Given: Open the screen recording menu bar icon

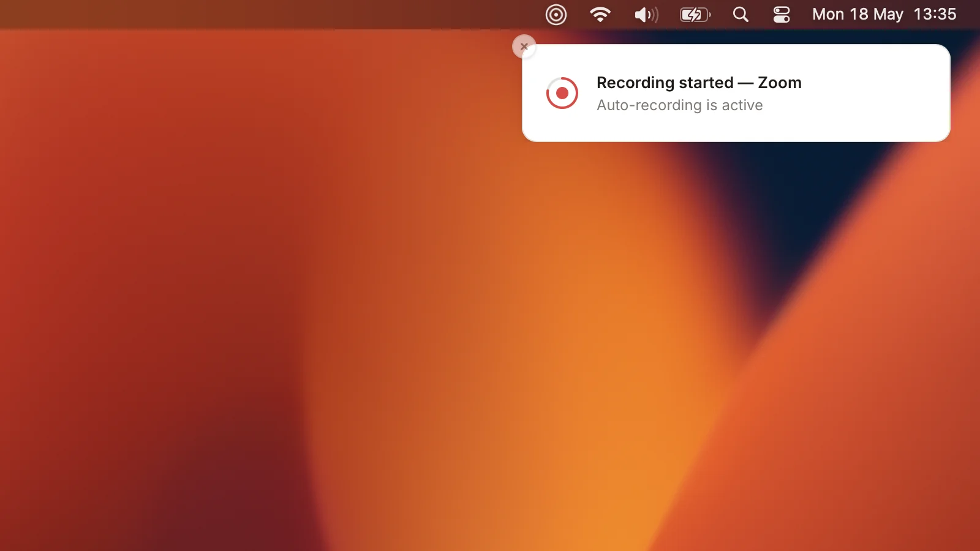Looking at the screenshot, I should 556,15.
